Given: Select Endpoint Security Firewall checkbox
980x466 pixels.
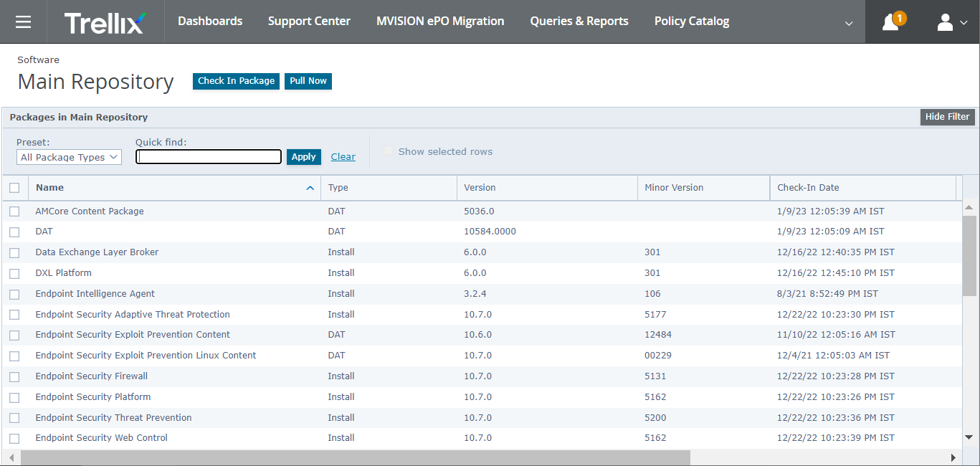Looking at the screenshot, I should point(14,377).
